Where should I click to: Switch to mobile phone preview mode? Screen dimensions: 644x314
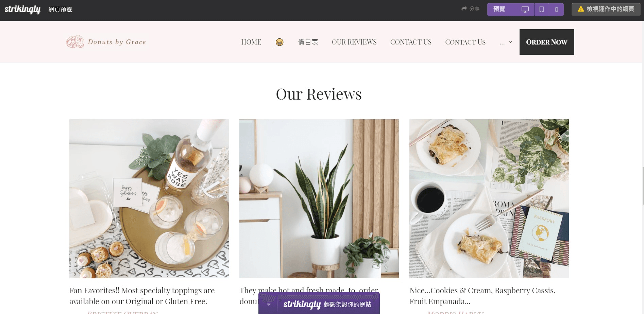[x=557, y=10]
